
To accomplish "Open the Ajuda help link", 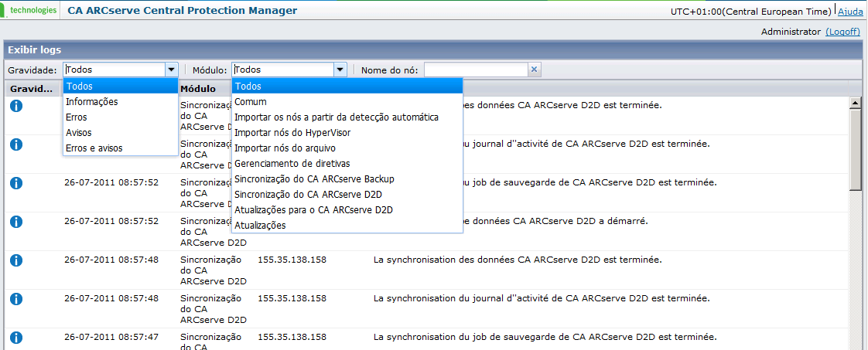I will pyautogui.click(x=849, y=11).
